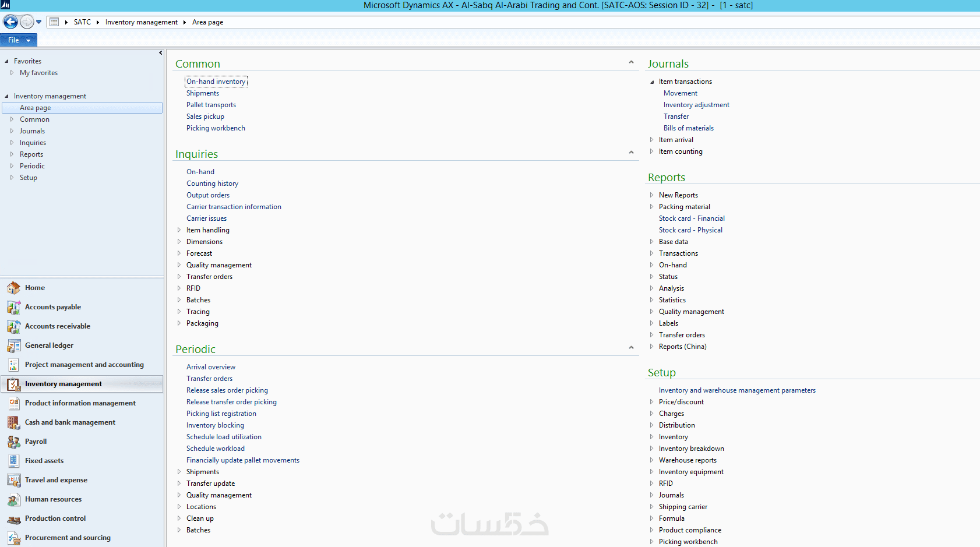Open Transfer journal link
Screen dimensions: 980x547
pyautogui.click(x=676, y=117)
